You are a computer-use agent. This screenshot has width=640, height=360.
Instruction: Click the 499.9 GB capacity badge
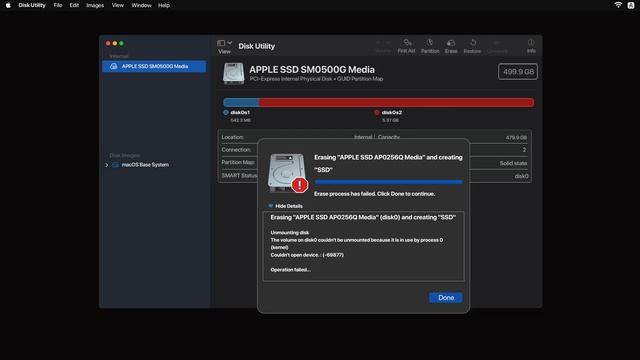pos(518,72)
